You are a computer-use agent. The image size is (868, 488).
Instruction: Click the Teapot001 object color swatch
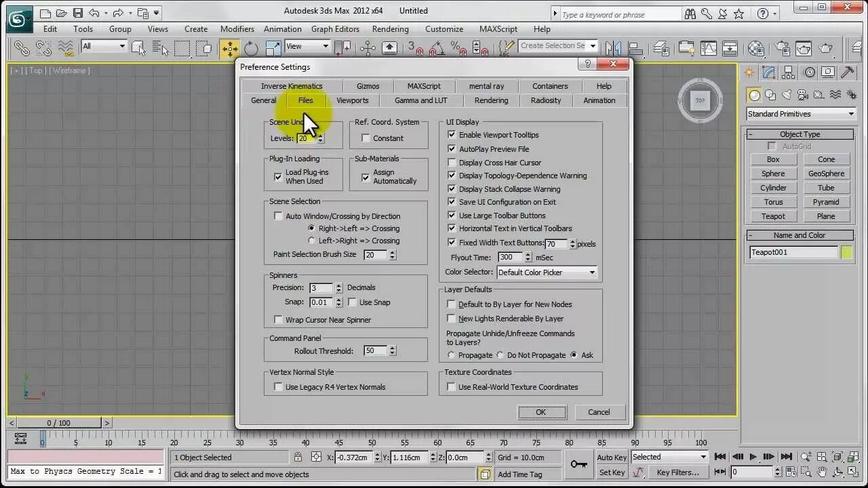click(x=846, y=252)
